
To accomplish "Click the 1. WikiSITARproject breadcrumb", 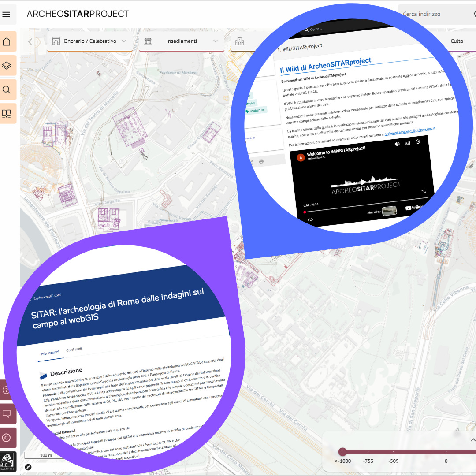I will 299,48.
